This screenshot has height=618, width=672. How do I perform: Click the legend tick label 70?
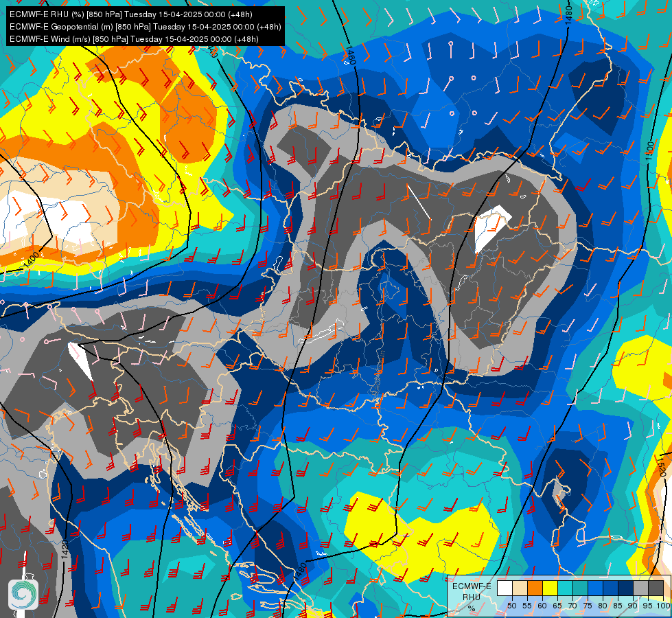[572, 606]
